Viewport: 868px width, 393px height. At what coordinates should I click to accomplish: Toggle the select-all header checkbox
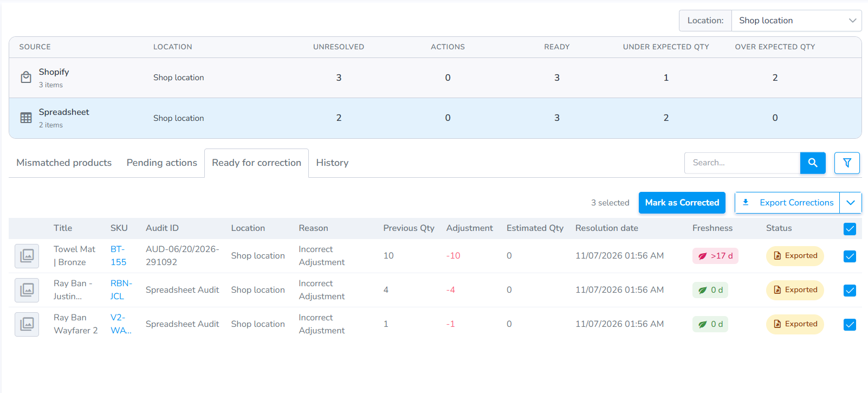pos(850,229)
